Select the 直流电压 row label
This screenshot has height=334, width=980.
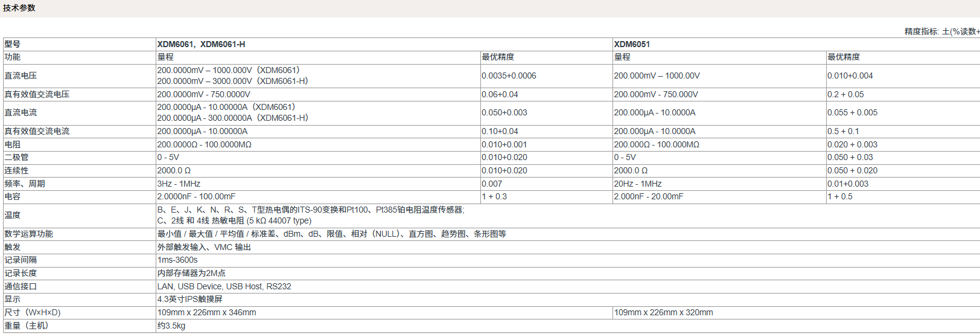pos(21,75)
